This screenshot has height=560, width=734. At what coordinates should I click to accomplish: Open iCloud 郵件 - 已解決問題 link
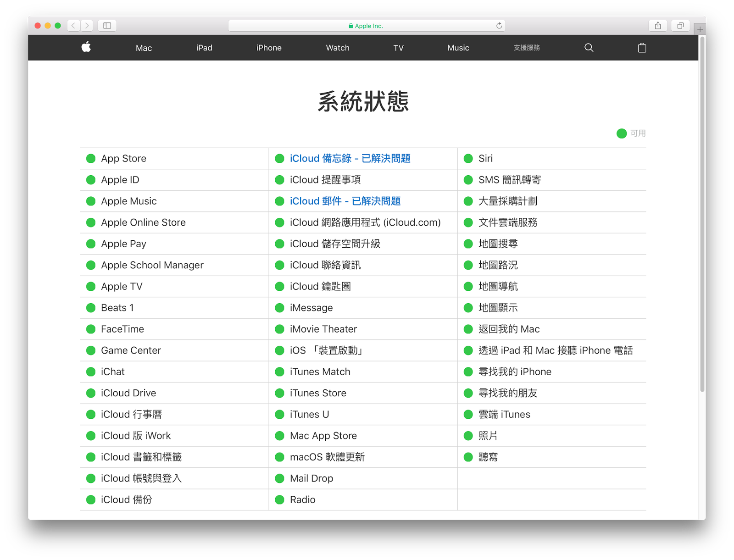click(x=345, y=201)
